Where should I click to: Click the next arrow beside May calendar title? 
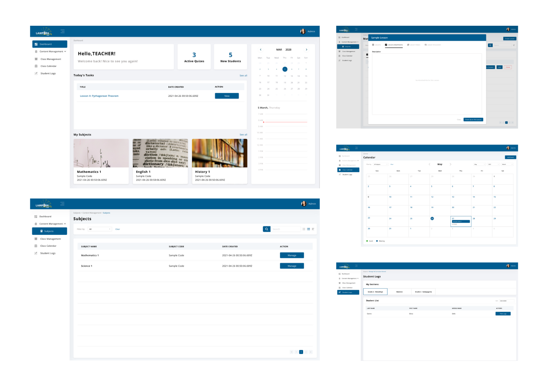[x=450, y=164]
